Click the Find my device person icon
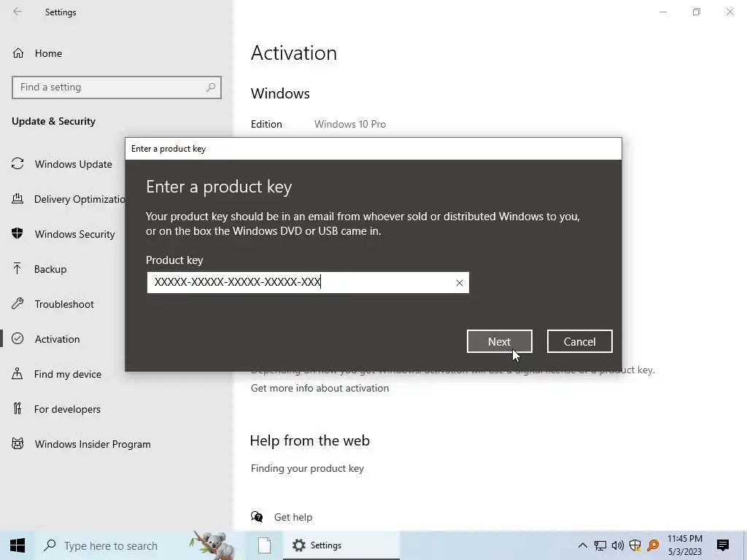This screenshot has height=560, width=747. 18,373
